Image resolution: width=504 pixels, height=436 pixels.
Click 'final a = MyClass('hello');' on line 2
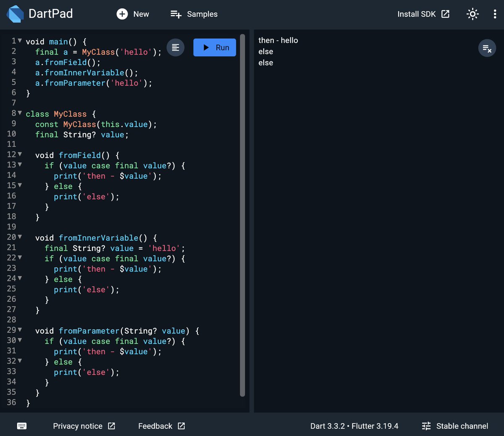tap(98, 52)
